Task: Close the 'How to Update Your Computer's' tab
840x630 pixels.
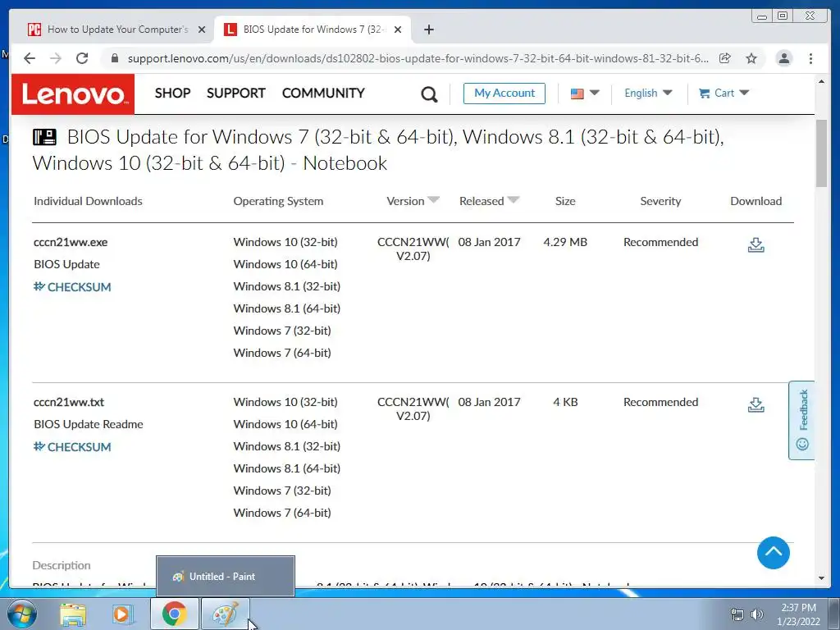Action: pyautogui.click(x=202, y=30)
